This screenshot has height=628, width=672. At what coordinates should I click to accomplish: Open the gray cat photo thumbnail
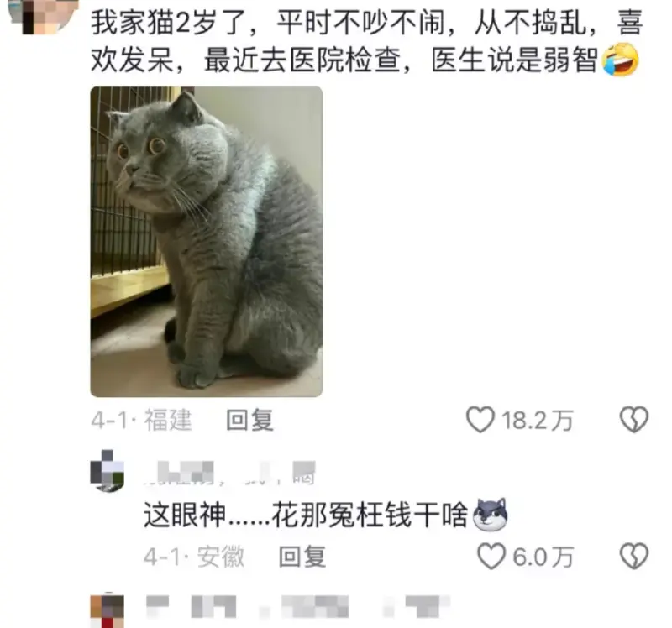(207, 242)
